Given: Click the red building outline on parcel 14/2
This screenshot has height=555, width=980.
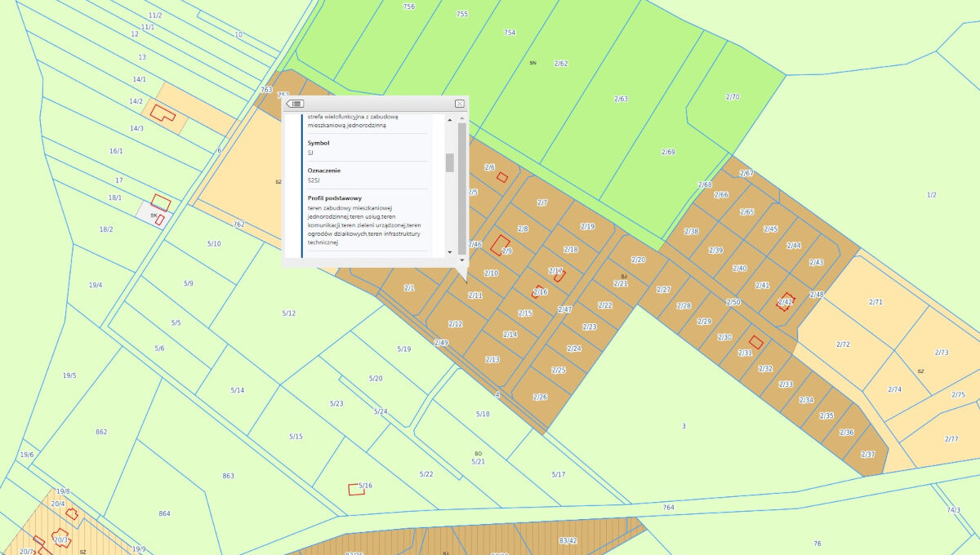Looking at the screenshot, I should 163,113.
